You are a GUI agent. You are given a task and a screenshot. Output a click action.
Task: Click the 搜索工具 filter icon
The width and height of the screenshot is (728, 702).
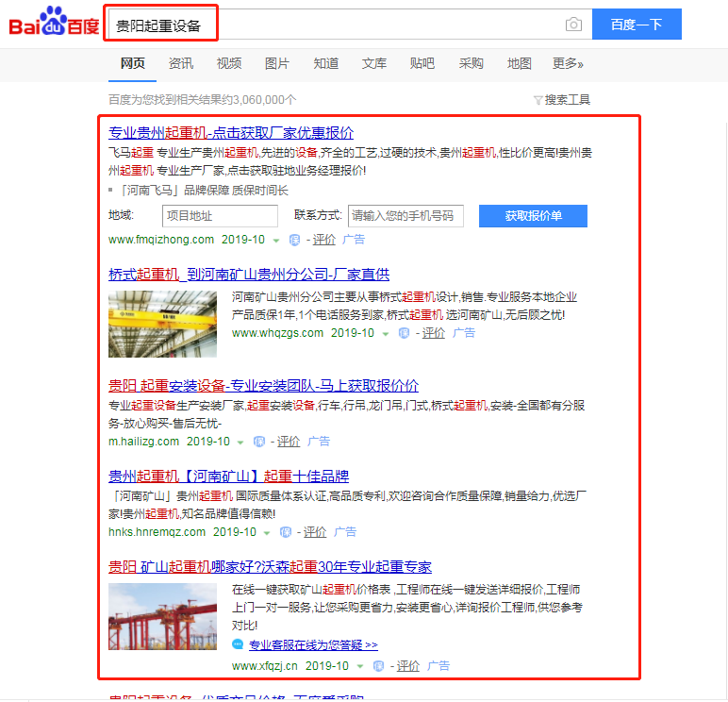(538, 100)
